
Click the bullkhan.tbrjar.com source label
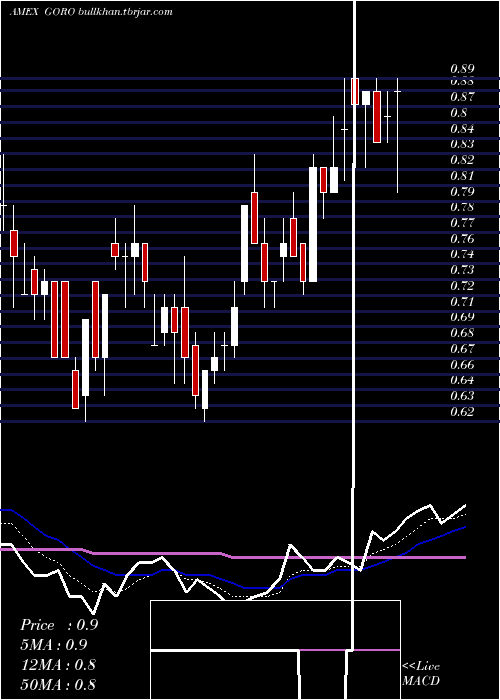[125, 12]
